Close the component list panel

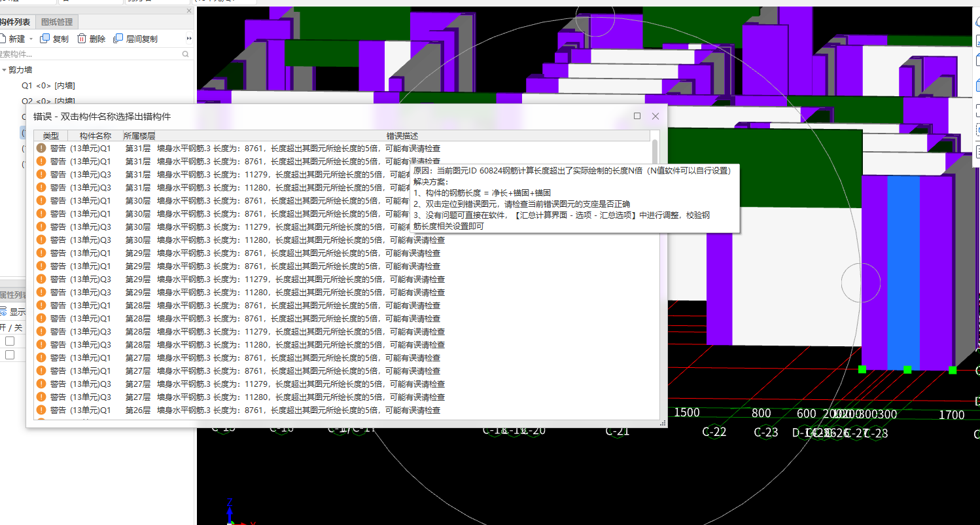[189, 10]
